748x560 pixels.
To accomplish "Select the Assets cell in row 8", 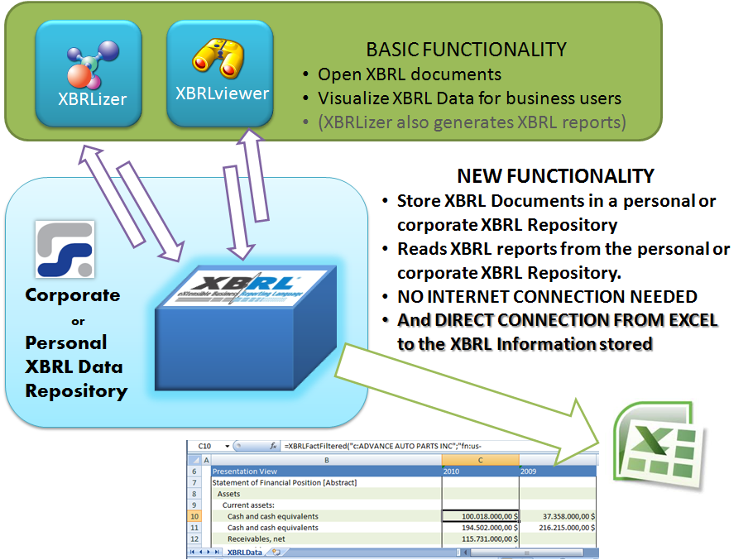I will pyautogui.click(x=327, y=494).
